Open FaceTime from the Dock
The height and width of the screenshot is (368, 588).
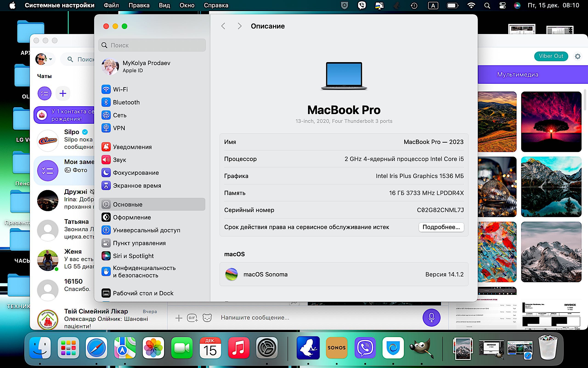182,348
